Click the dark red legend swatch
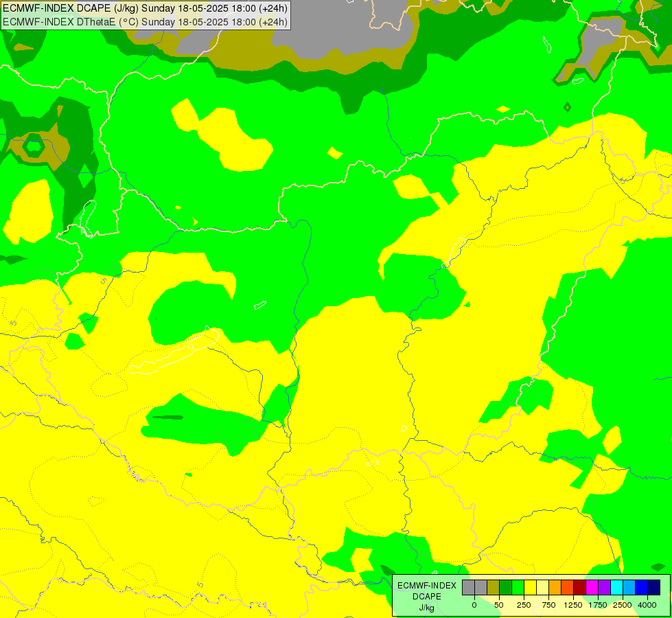The width and height of the screenshot is (672, 618). click(x=579, y=588)
